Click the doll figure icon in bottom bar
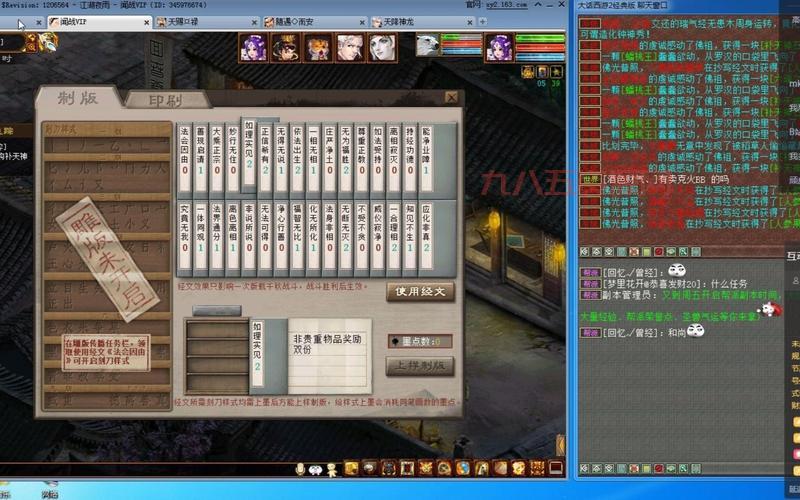 pyautogui.click(x=332, y=469)
